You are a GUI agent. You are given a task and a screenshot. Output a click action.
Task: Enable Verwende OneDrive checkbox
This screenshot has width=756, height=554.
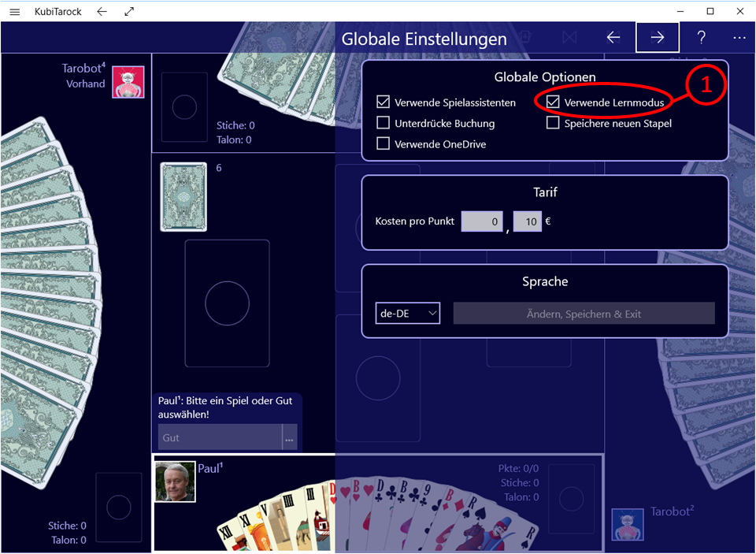click(x=384, y=143)
